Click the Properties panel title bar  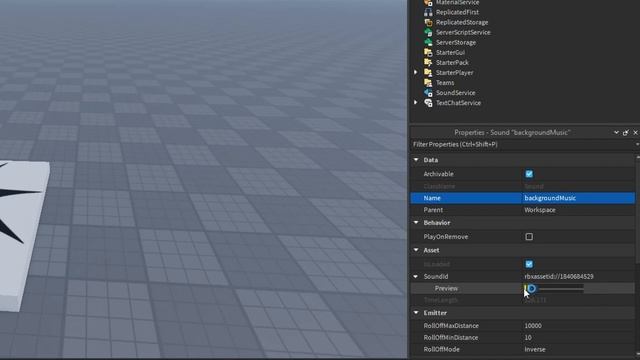[x=512, y=133]
